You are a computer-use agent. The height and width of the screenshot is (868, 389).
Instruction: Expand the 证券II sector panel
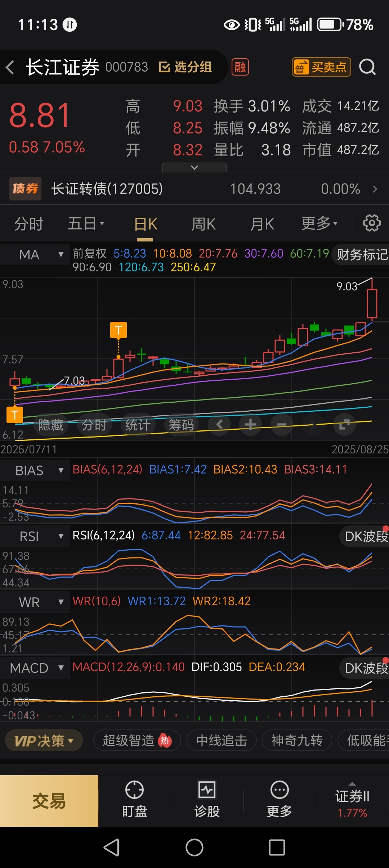click(x=352, y=801)
